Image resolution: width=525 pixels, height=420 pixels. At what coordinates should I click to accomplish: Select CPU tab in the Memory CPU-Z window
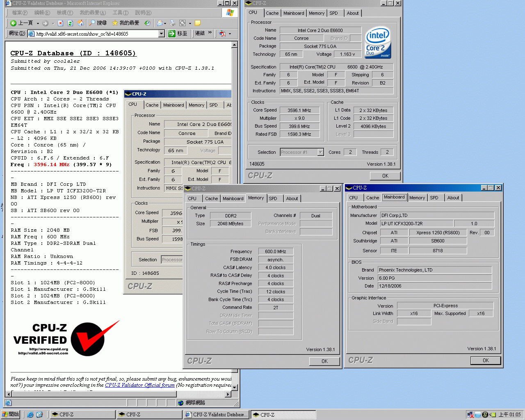point(192,199)
